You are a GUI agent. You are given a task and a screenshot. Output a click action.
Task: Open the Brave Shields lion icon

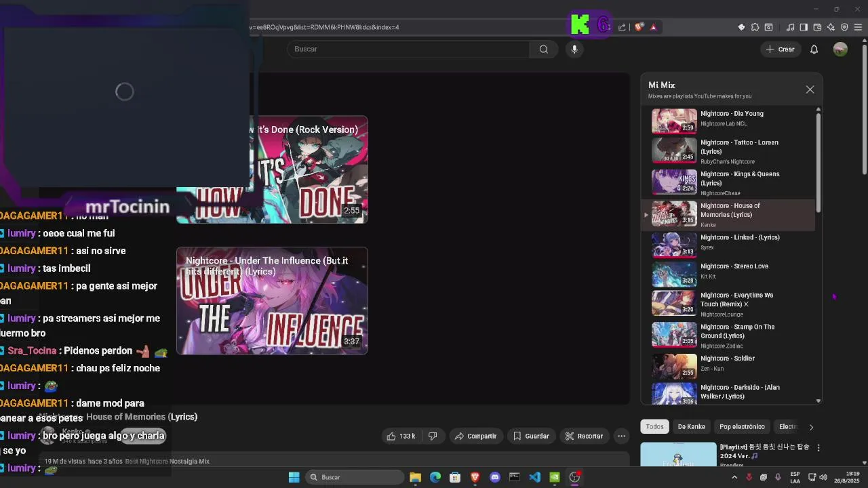click(639, 27)
